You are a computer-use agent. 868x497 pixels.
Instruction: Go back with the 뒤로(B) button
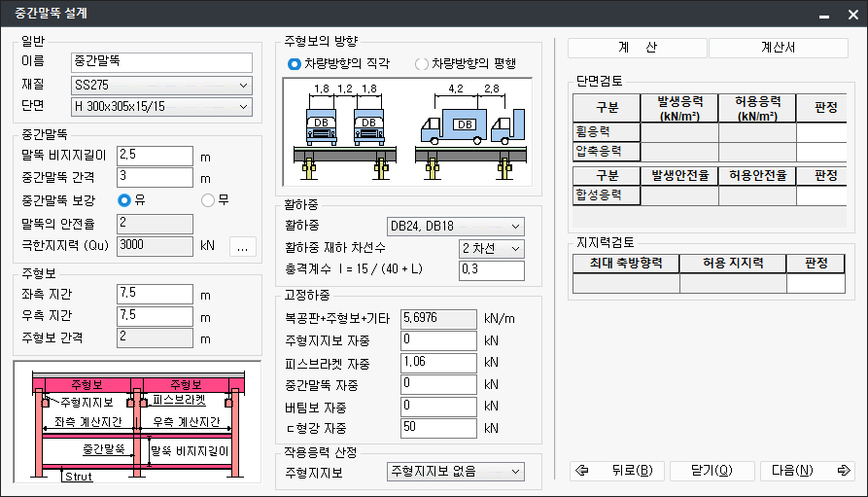pos(616,471)
